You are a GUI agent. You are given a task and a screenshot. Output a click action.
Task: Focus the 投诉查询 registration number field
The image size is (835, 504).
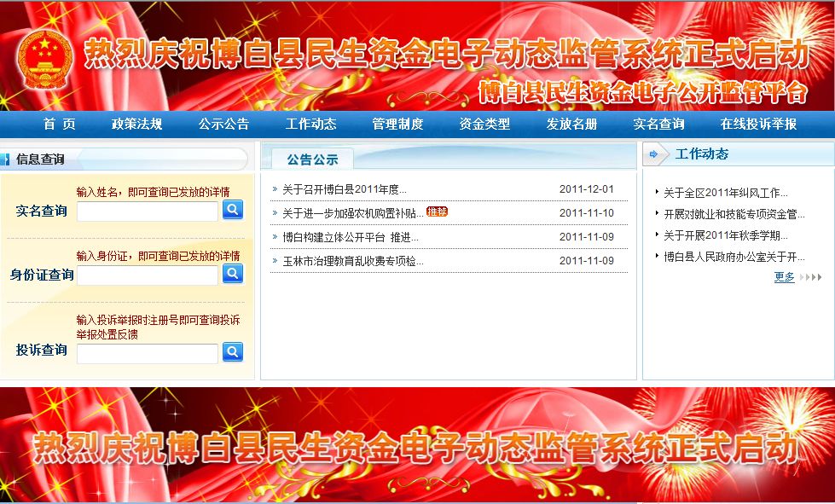(x=148, y=353)
